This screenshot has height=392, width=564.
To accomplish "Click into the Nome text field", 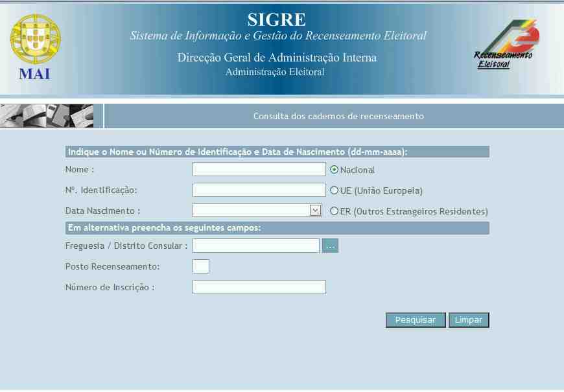I will click(x=259, y=169).
